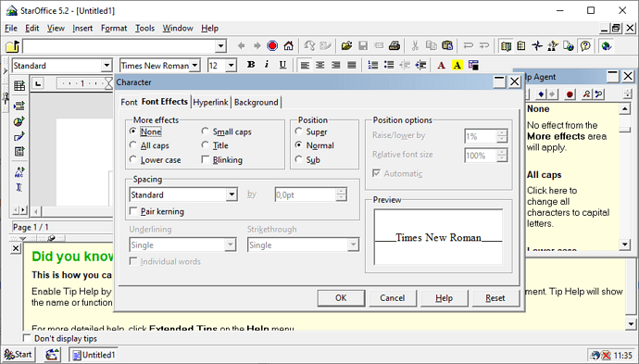Image resolution: width=639 pixels, height=364 pixels.
Task: Open the Home page icon
Action: tap(289, 45)
